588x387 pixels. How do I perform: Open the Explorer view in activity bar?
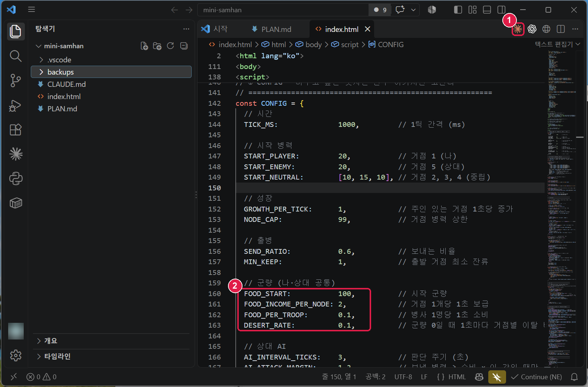point(16,31)
